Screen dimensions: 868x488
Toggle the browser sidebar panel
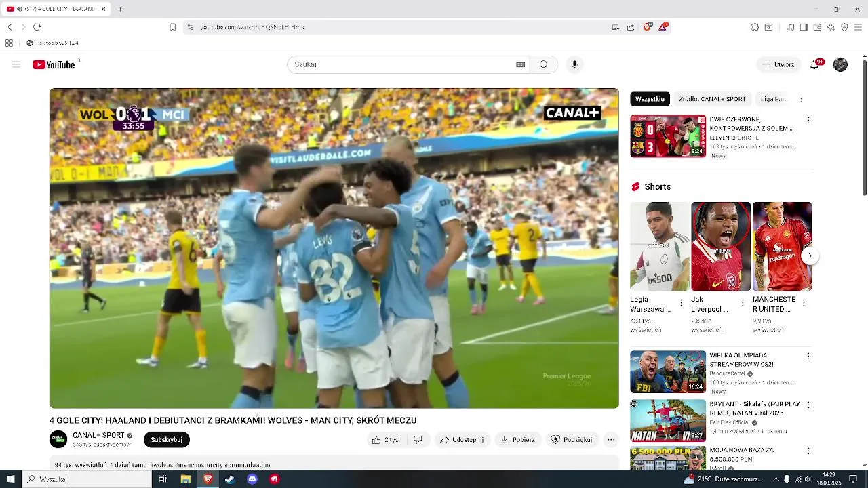[x=804, y=27]
